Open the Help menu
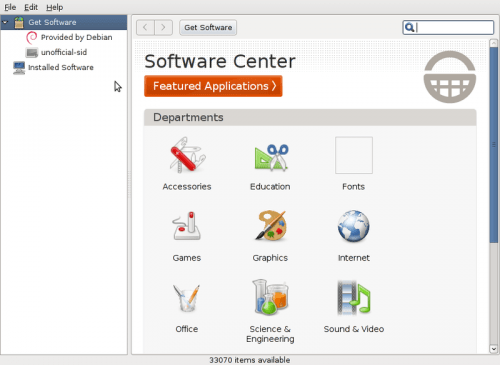Image resolution: width=500 pixels, height=365 pixels. tap(54, 7)
